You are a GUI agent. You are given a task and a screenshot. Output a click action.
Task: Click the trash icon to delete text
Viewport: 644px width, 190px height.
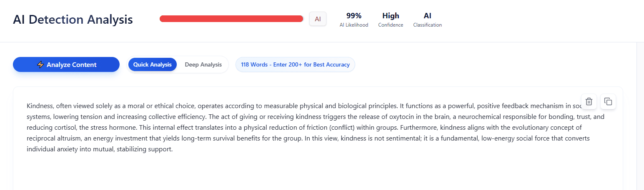point(589,101)
